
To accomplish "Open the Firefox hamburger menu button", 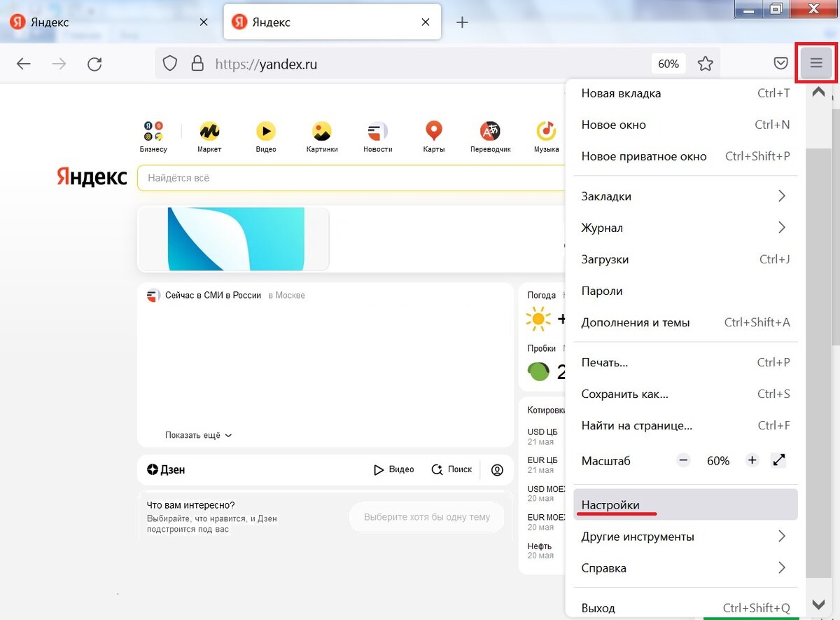I will [816, 64].
